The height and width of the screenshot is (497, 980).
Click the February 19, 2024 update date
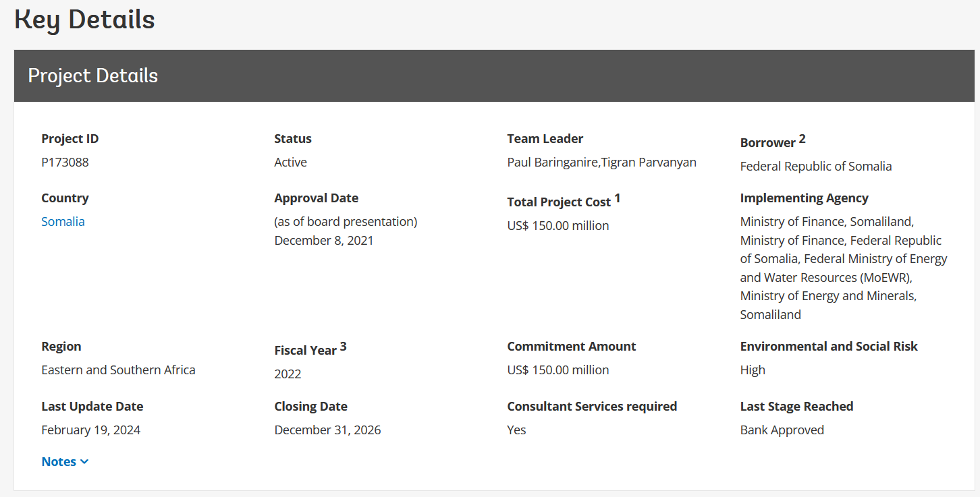coord(90,430)
